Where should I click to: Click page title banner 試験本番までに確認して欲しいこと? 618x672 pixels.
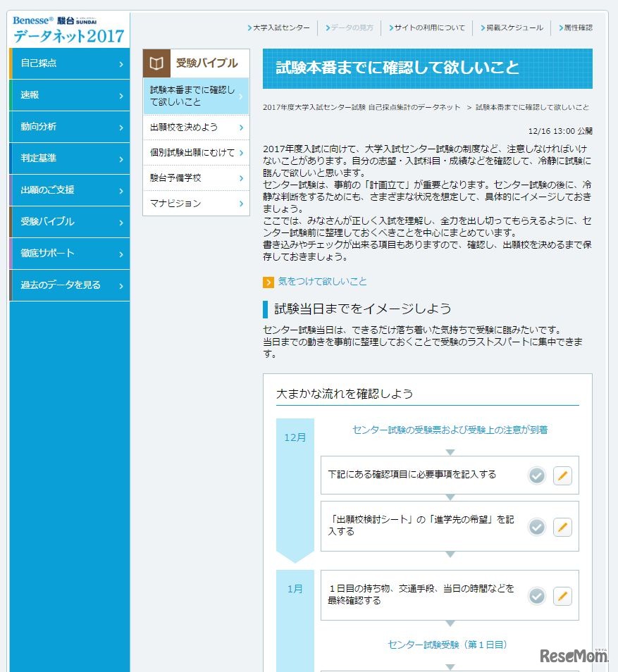tap(428, 68)
